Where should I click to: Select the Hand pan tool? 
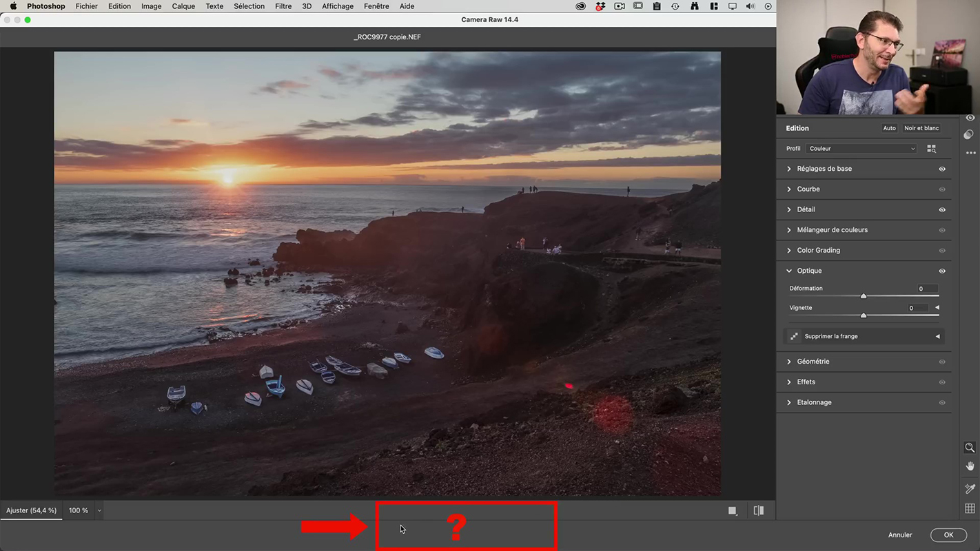tap(970, 466)
